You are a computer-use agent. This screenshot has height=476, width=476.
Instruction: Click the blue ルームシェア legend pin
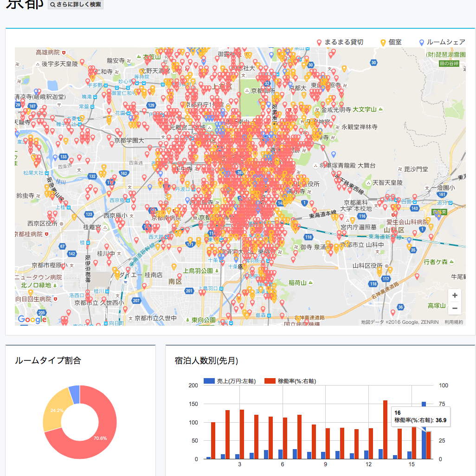tap(421, 43)
